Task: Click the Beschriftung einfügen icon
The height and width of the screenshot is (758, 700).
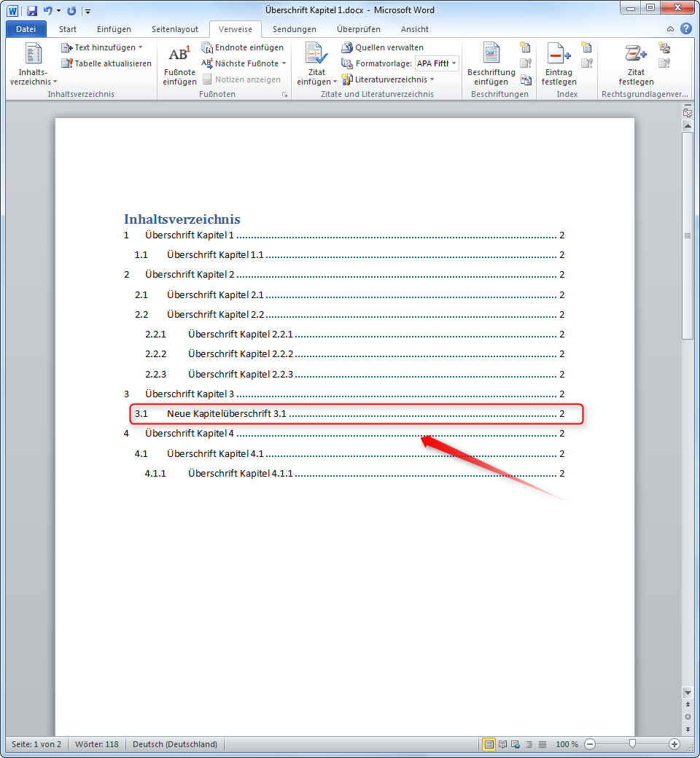Action: 491,55
